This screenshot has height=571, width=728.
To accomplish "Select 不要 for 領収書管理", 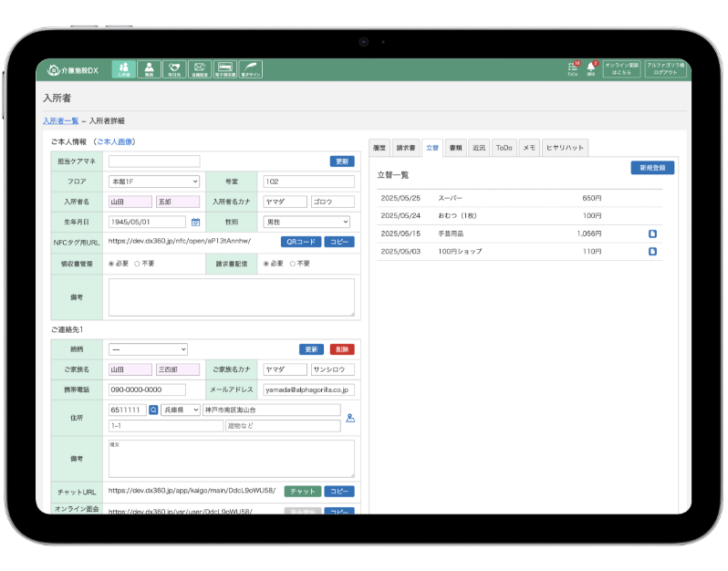I will [x=138, y=264].
